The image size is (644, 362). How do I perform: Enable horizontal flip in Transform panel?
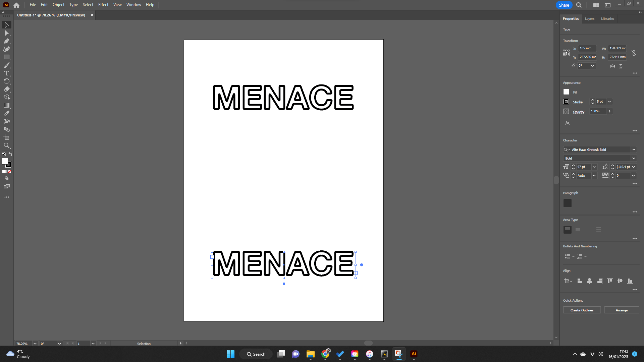tap(612, 66)
